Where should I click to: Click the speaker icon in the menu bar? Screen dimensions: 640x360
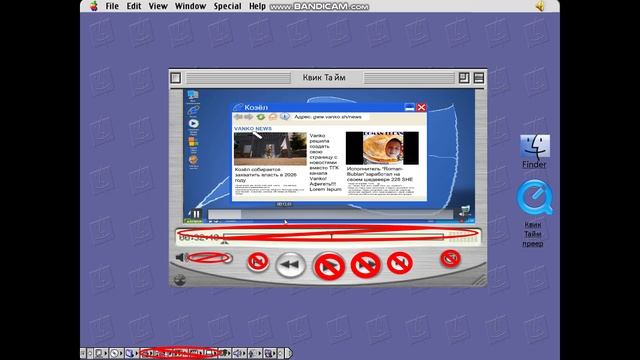[x=540, y=6]
